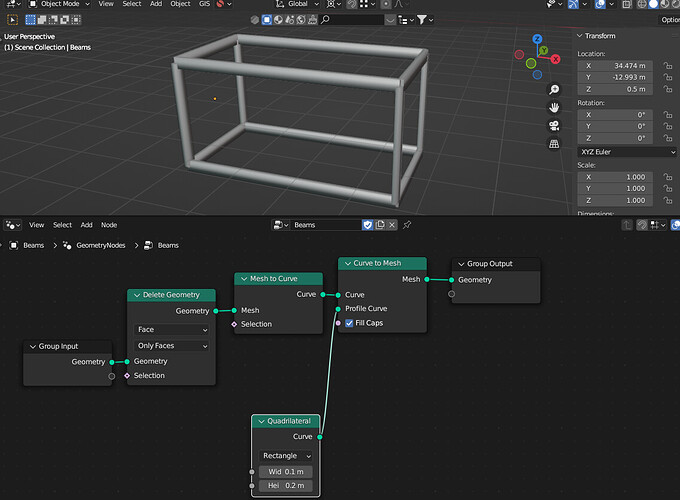680x500 pixels.
Task: Adjust the Width 0.1 m slider field
Action: point(286,472)
